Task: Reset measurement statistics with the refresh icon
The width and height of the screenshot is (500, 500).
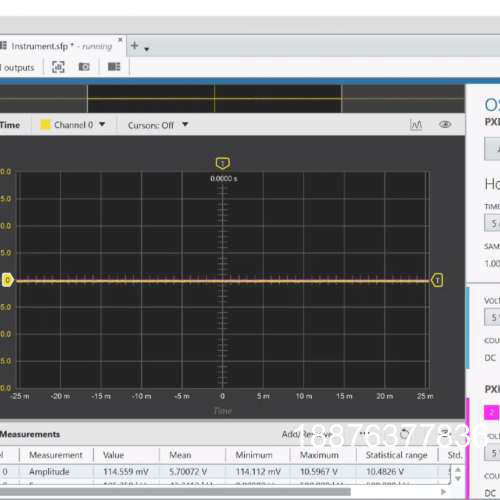Action: coord(404,434)
